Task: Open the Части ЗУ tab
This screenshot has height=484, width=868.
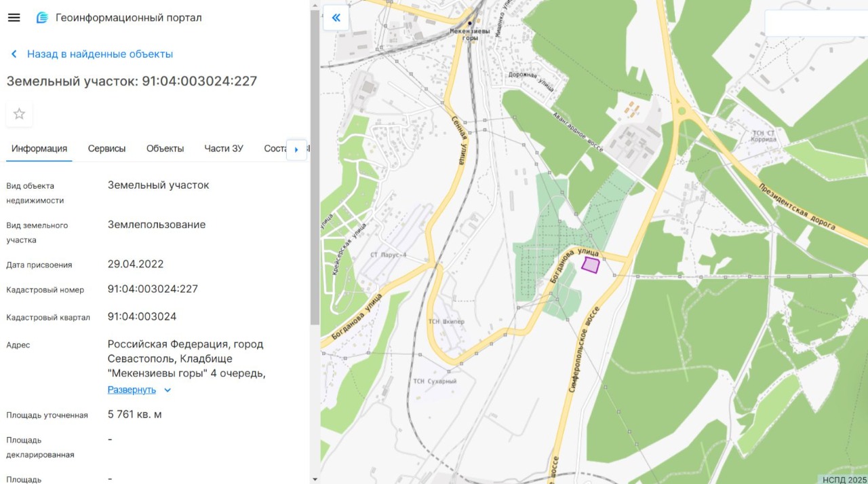Action: [224, 149]
